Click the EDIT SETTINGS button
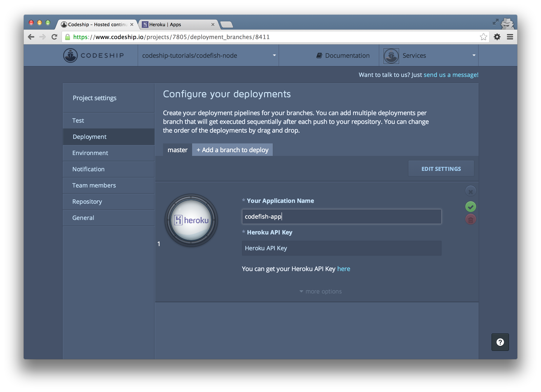Screen dimensions: 541x392 441,169
